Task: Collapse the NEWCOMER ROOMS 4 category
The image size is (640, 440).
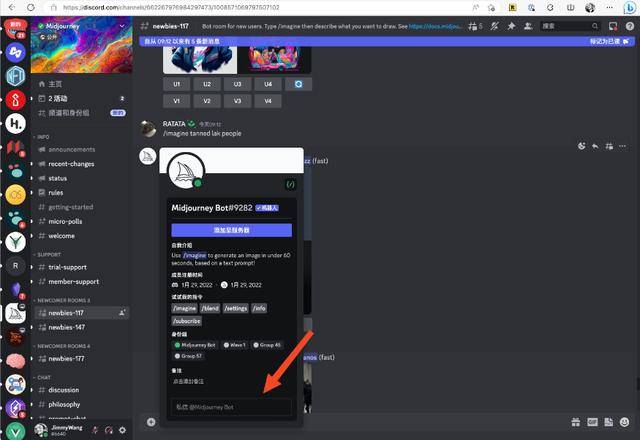Action: (x=62, y=346)
